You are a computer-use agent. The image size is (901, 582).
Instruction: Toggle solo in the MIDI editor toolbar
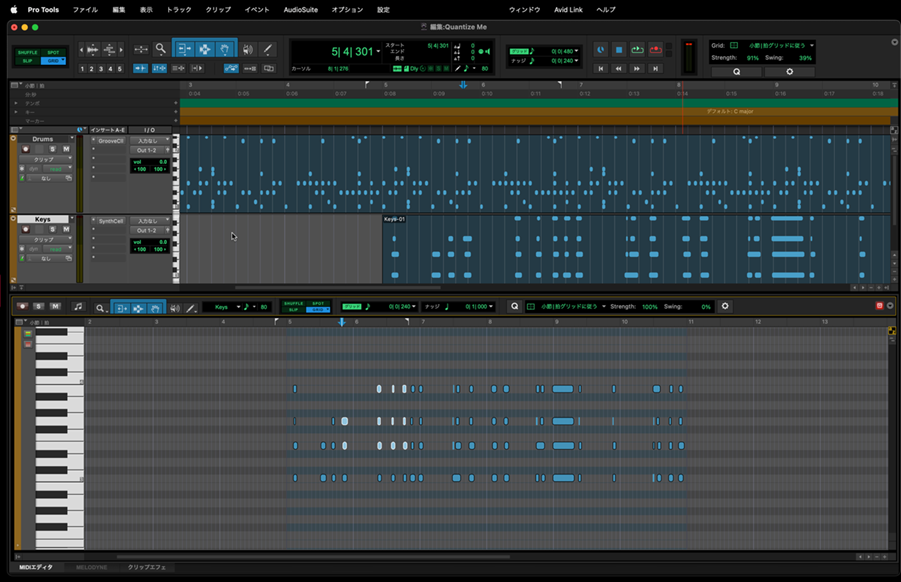point(38,307)
